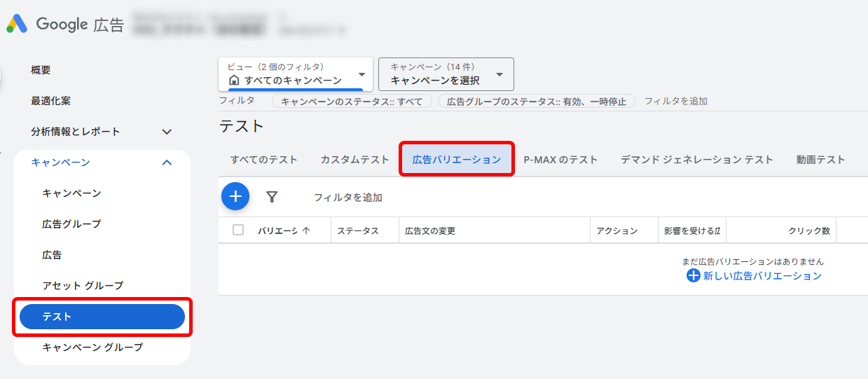
Task: Click フィルタを追加 field beside funnel icon
Action: (x=348, y=198)
